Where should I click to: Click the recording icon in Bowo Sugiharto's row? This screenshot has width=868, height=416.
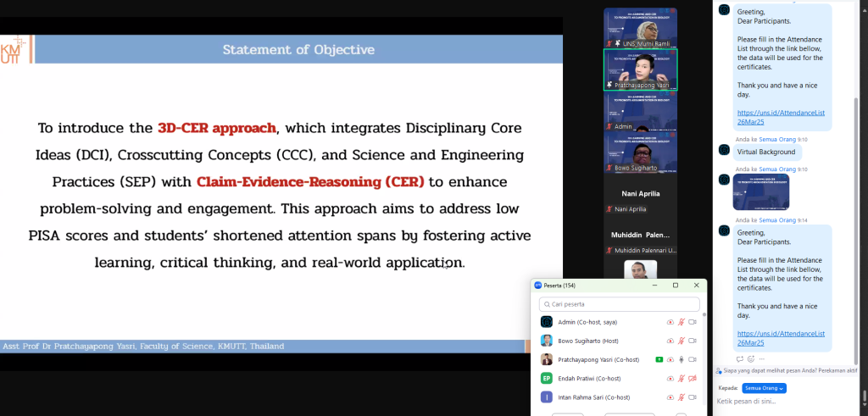tap(670, 341)
